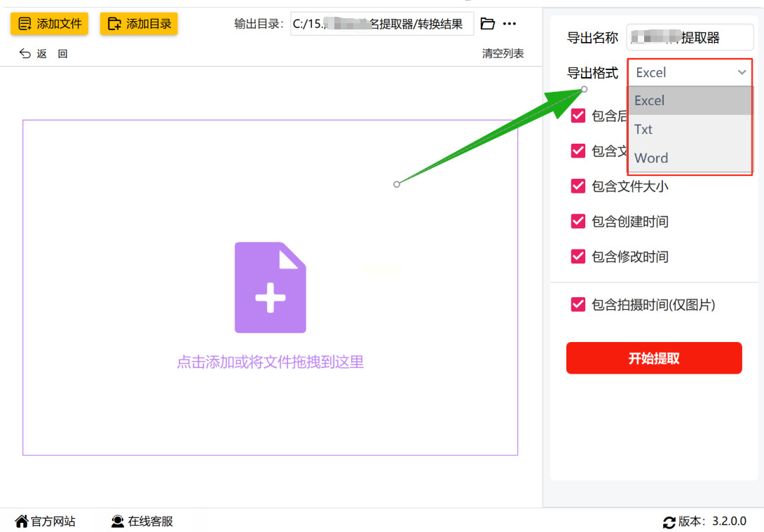The width and height of the screenshot is (764, 532).
Task: Click the 点击添加或将文件拖拽到这里 text
Action: (x=270, y=362)
